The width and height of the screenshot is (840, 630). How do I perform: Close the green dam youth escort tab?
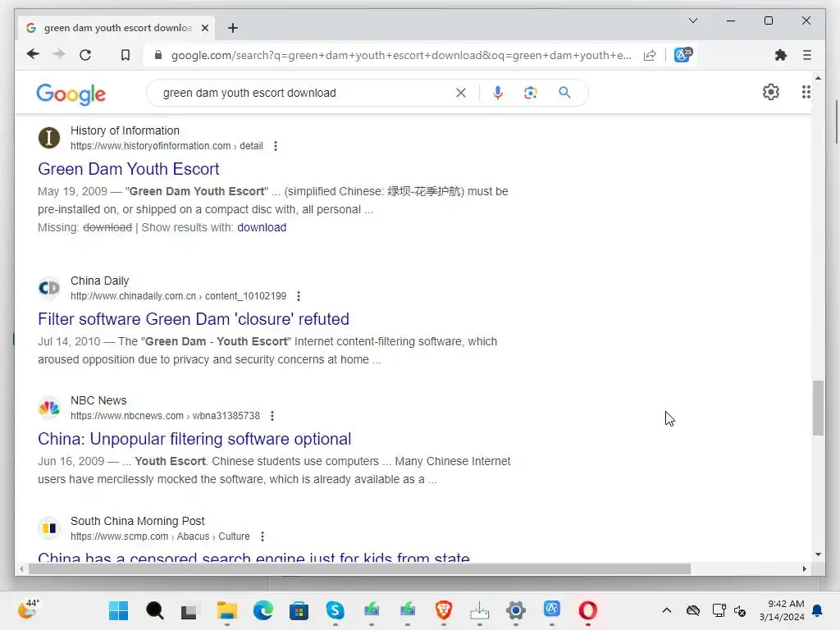[204, 28]
